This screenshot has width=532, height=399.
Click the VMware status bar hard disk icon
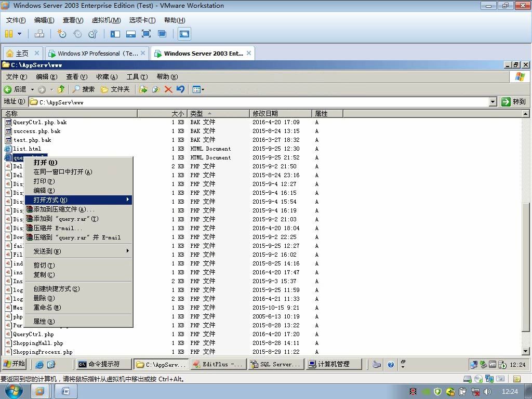click(467, 379)
